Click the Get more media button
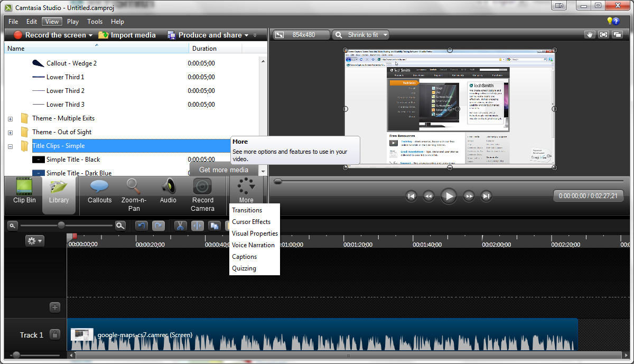This screenshot has width=634, height=364. click(x=223, y=170)
